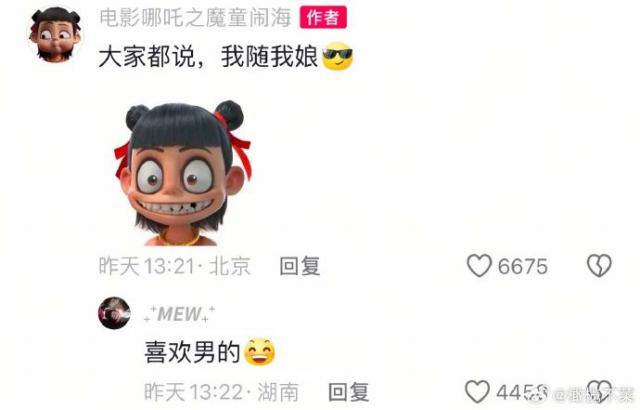Select the reply text 喜欢男的
The height and width of the screenshot is (410, 640).
coord(192,352)
